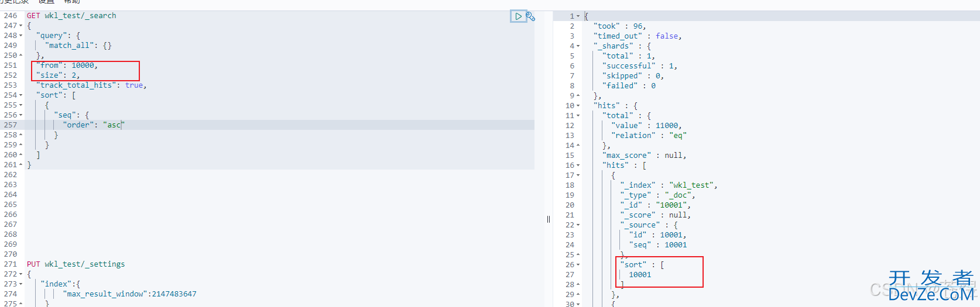
Task: Collapse the fold arrow on editor line 247
Action: pyautogui.click(x=21, y=26)
